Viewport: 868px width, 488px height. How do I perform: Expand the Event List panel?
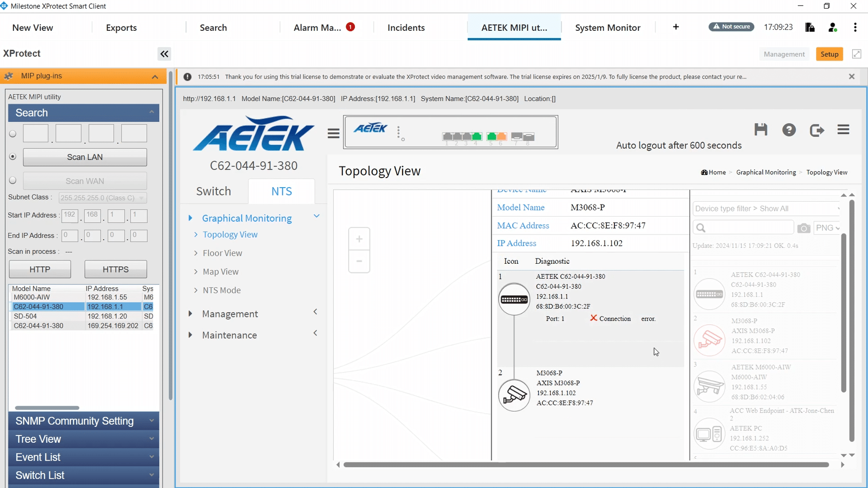coord(84,457)
